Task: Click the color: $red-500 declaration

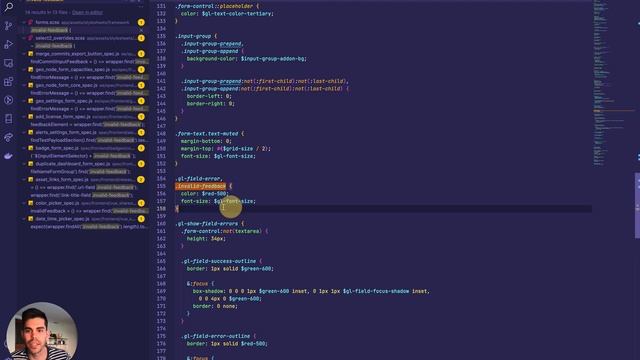Action: [204, 193]
